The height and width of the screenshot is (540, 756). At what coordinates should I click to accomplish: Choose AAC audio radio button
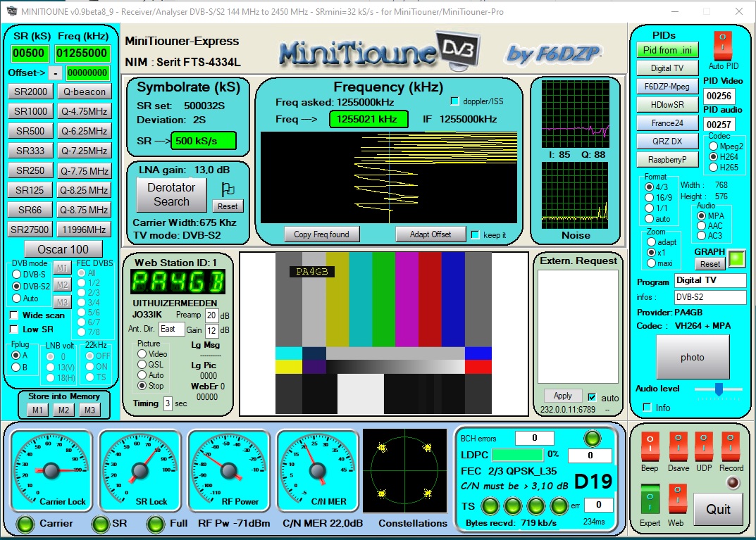point(702,225)
